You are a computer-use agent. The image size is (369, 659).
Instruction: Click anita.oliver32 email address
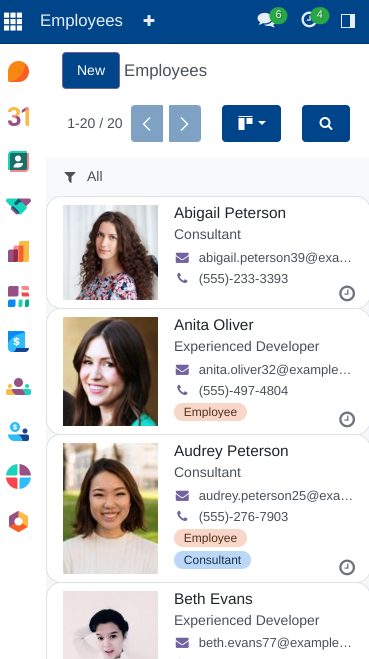pos(275,370)
